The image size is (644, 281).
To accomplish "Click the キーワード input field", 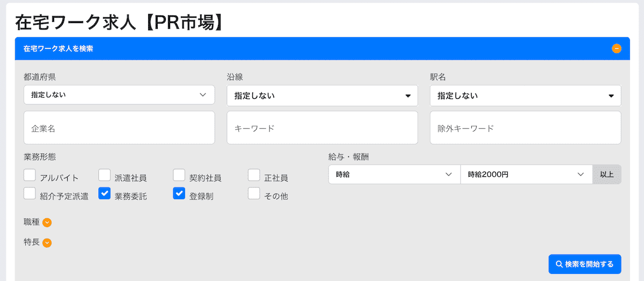I will (x=322, y=128).
